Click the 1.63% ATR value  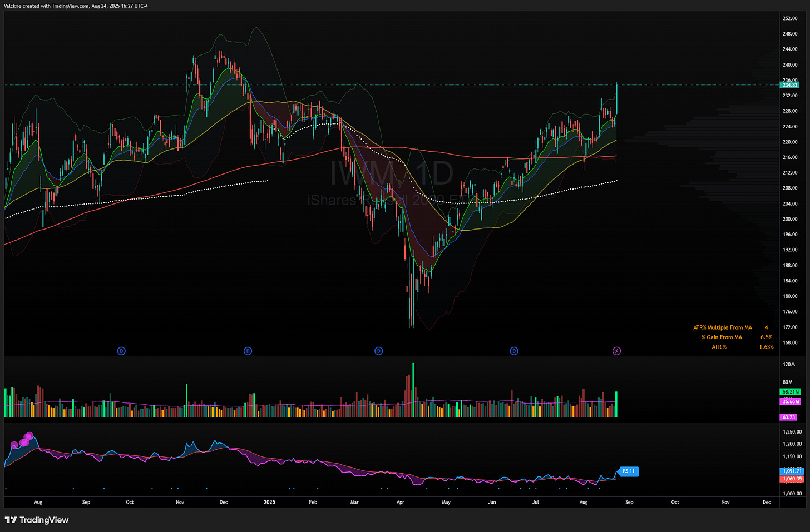pos(766,347)
